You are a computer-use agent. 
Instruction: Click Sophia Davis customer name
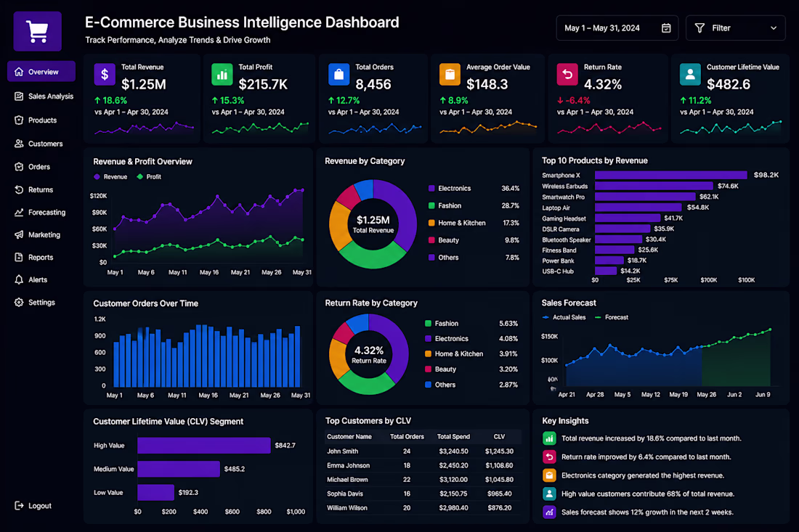point(345,494)
